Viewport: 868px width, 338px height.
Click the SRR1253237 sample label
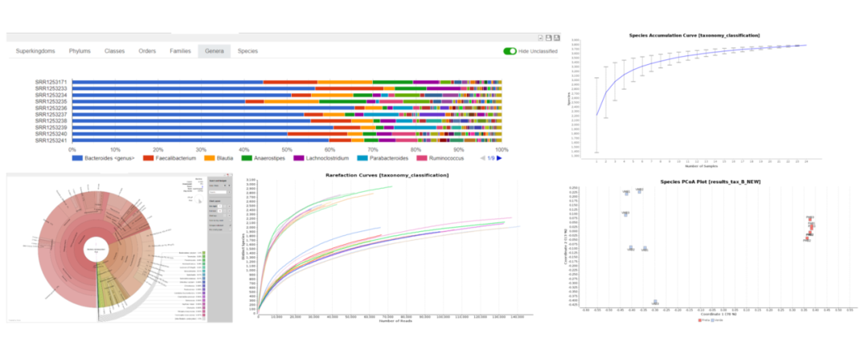tap(51, 115)
